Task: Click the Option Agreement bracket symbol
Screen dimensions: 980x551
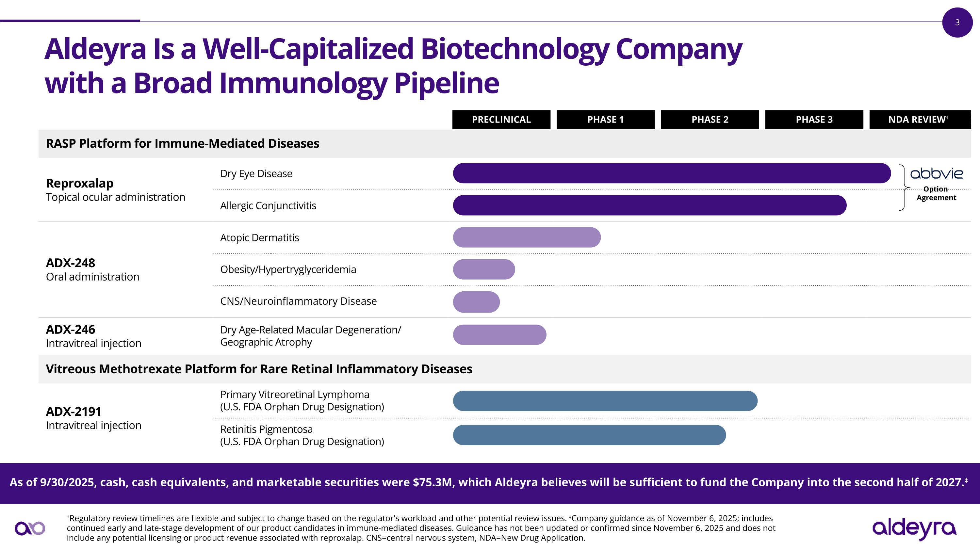Action: tap(904, 187)
